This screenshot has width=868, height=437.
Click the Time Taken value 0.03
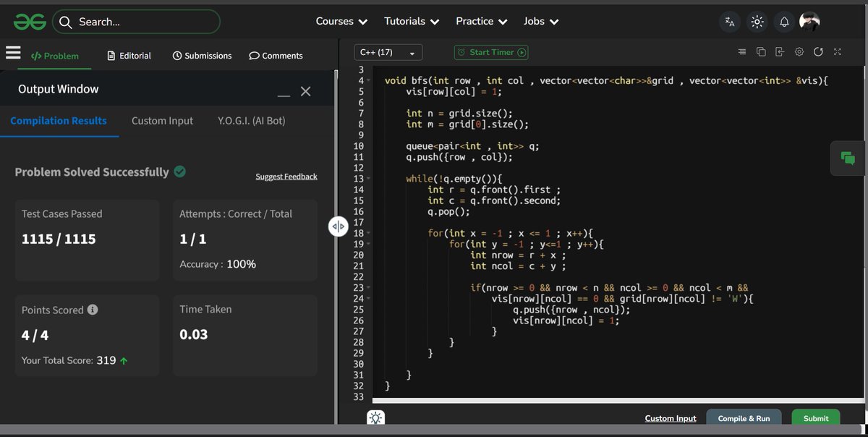(194, 335)
